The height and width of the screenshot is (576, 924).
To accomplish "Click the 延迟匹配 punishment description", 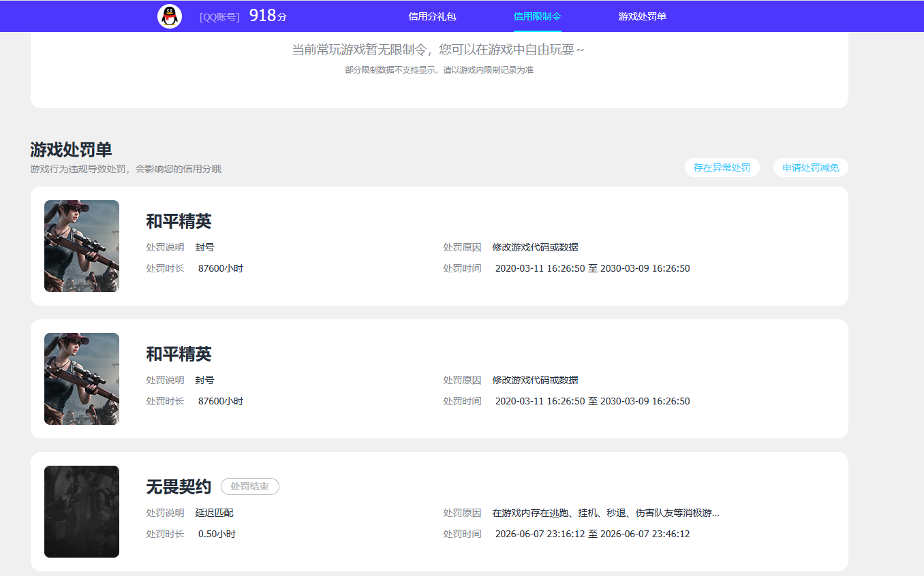I will tap(215, 513).
